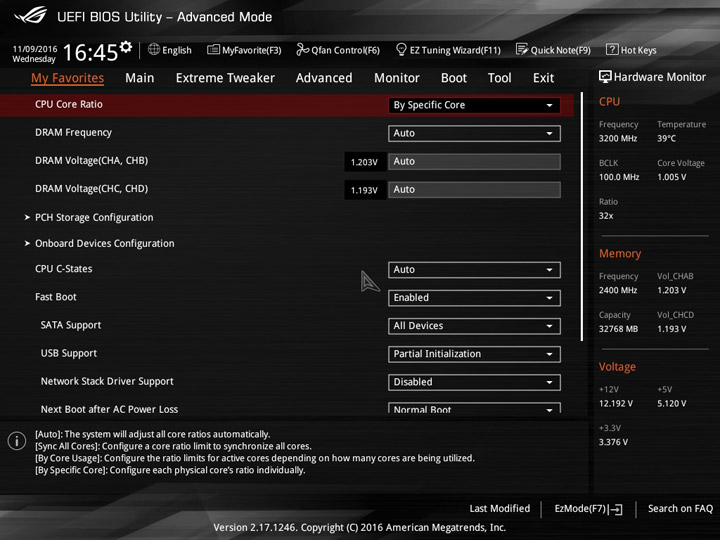This screenshot has height=540, width=720.
Task: Click the Hardware Monitor screen icon
Action: (x=605, y=77)
